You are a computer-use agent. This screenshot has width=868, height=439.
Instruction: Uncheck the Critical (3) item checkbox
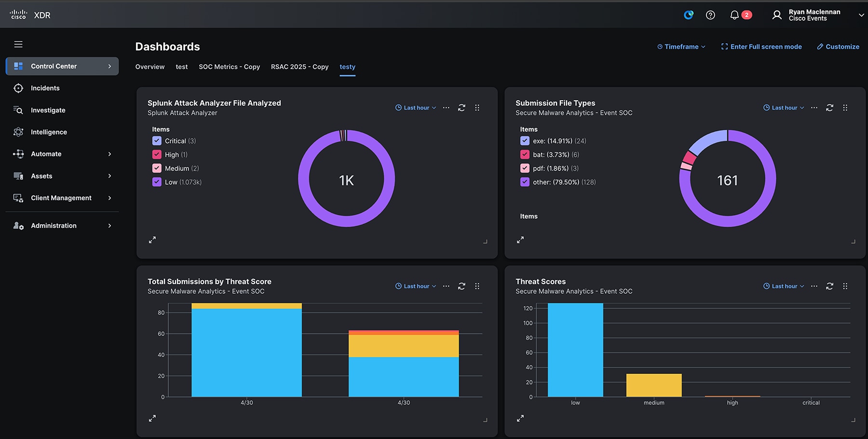[157, 141]
